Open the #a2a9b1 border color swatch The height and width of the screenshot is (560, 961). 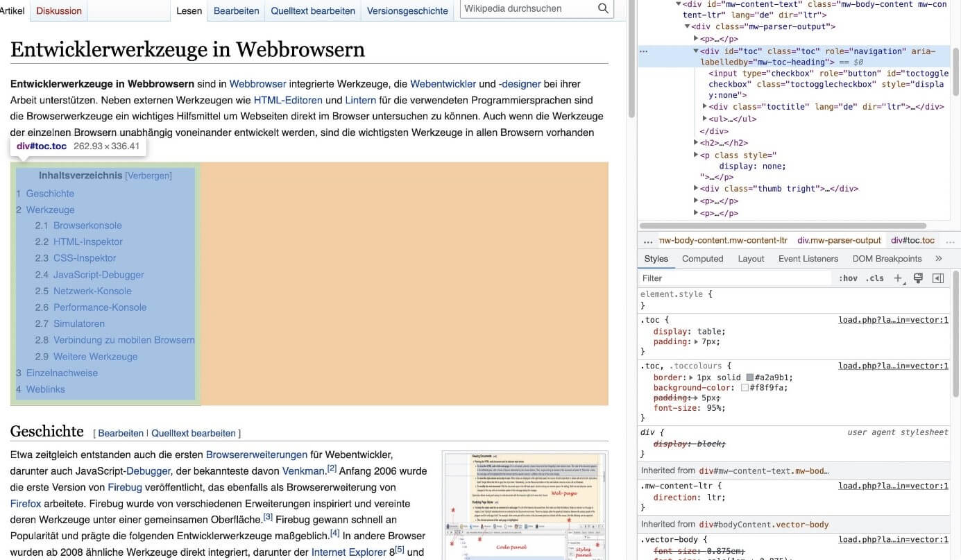pos(750,377)
